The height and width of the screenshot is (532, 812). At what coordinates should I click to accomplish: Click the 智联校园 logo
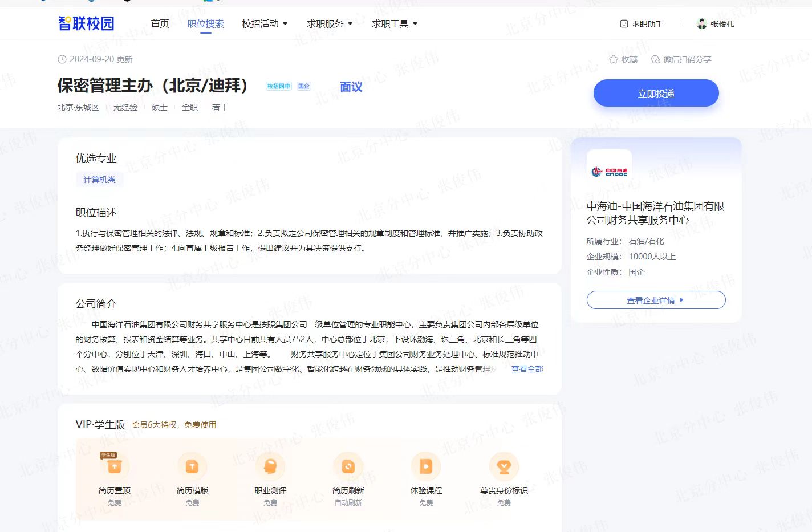86,23
